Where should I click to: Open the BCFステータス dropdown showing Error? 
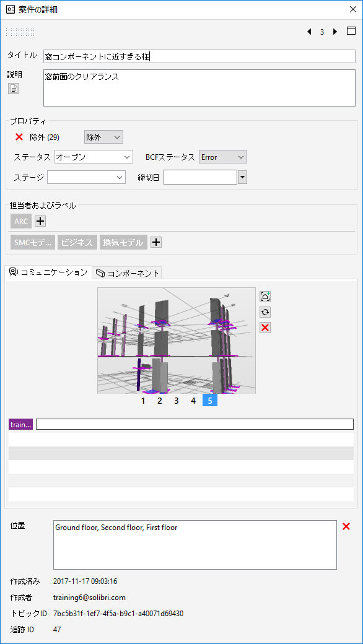click(x=223, y=157)
